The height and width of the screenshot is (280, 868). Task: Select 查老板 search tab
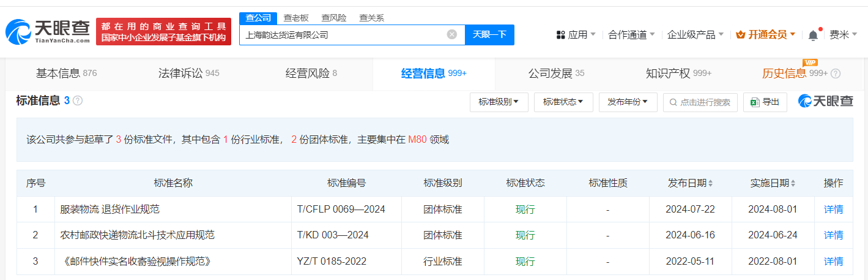pyautogui.click(x=296, y=18)
